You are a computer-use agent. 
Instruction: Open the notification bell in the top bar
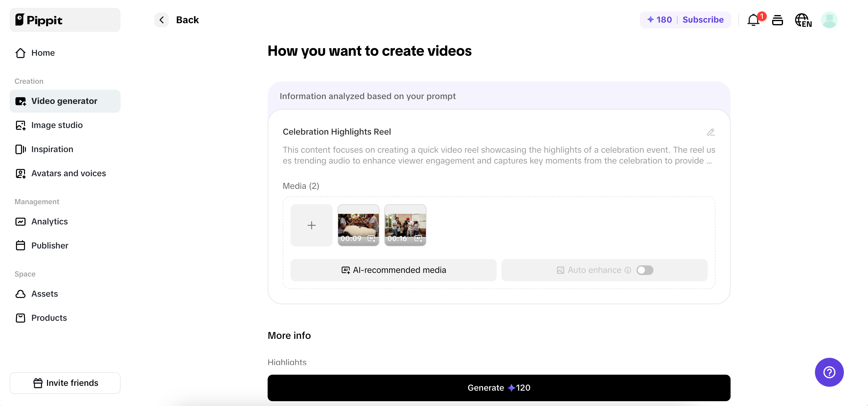753,20
